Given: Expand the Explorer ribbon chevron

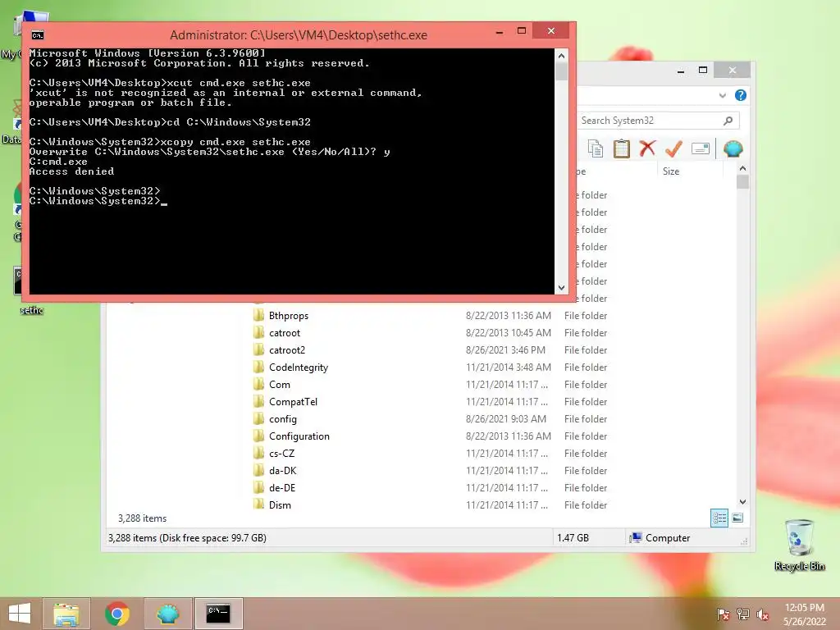Looking at the screenshot, I should tap(722, 95).
